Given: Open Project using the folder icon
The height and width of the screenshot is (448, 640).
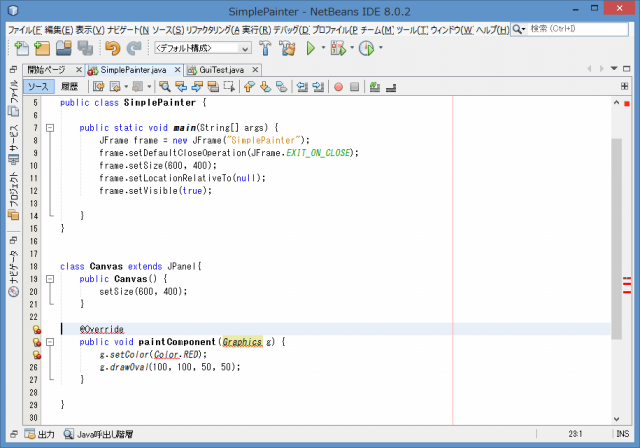Looking at the screenshot, I should click(64, 48).
